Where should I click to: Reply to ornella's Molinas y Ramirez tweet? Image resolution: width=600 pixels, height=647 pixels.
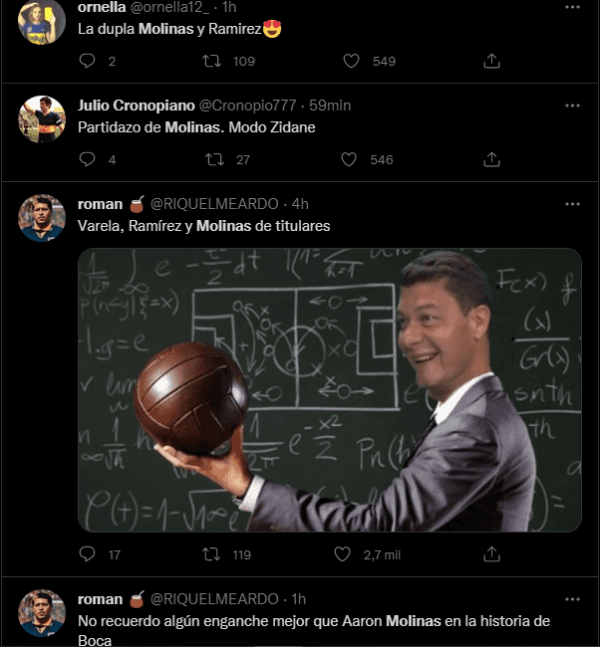click(87, 61)
